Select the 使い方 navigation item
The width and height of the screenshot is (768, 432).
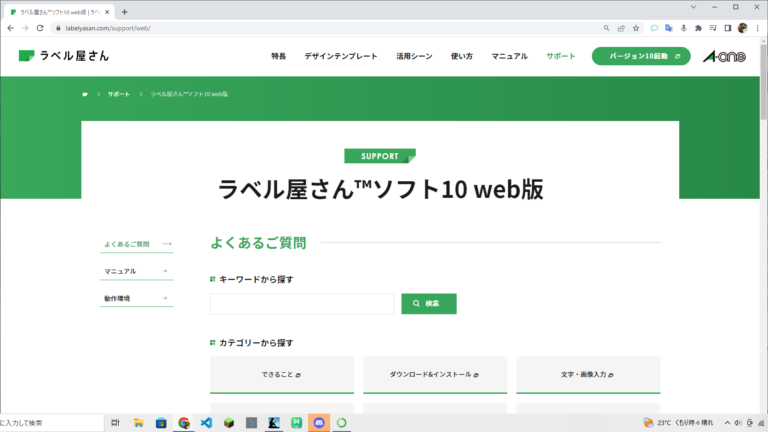click(x=462, y=56)
